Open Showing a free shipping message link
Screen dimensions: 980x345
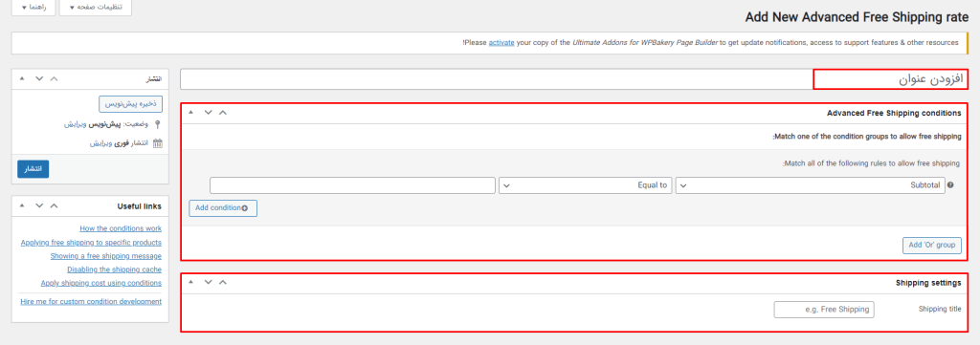coord(106,256)
